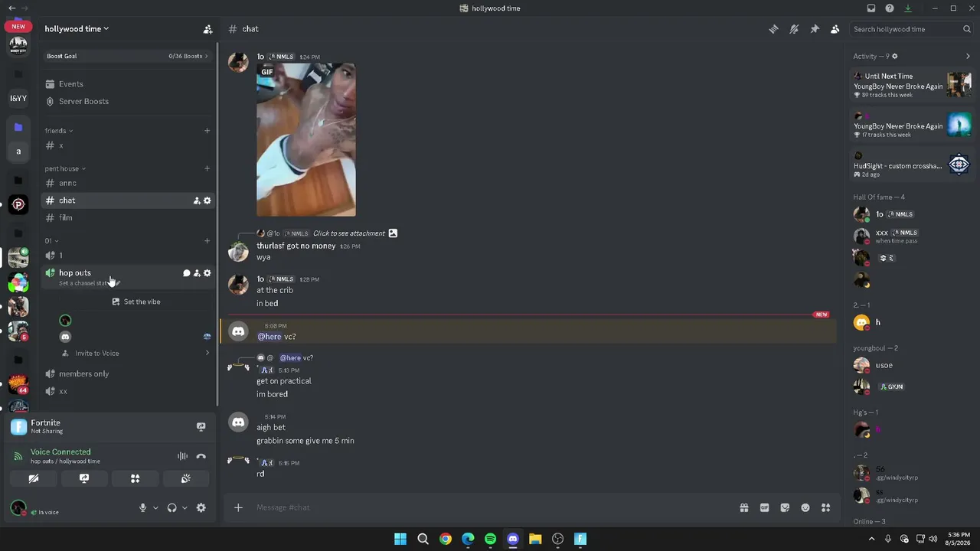
Task: Open the hollywood time server menu
Action: (77, 29)
